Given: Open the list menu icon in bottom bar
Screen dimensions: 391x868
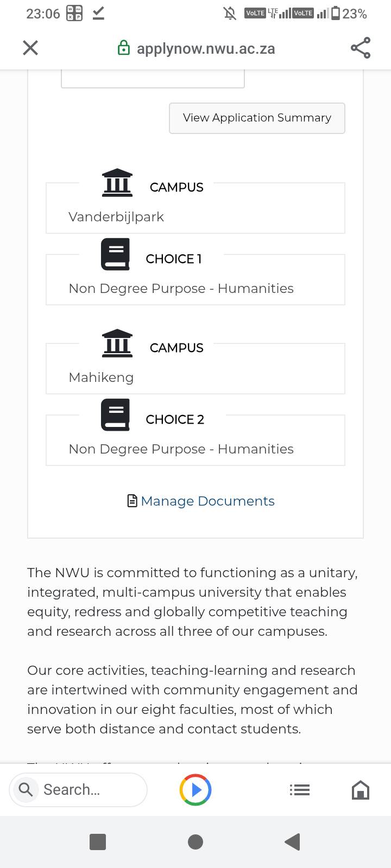Looking at the screenshot, I should (x=300, y=790).
